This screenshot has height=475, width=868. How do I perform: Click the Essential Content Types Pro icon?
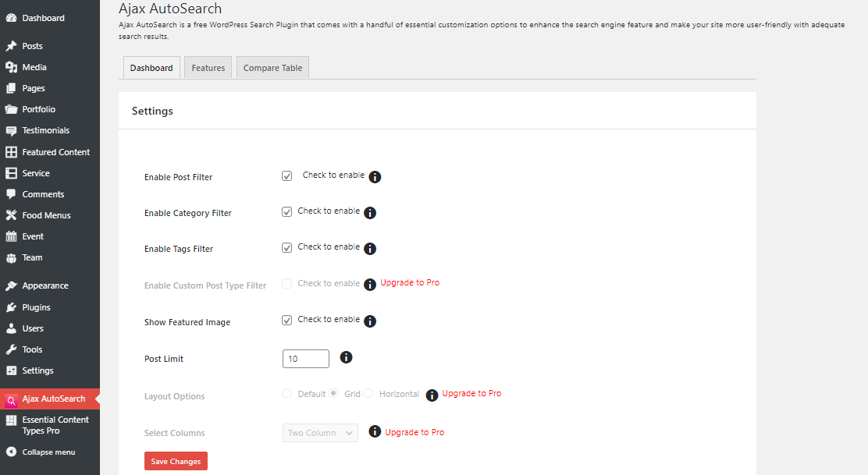tap(11, 420)
